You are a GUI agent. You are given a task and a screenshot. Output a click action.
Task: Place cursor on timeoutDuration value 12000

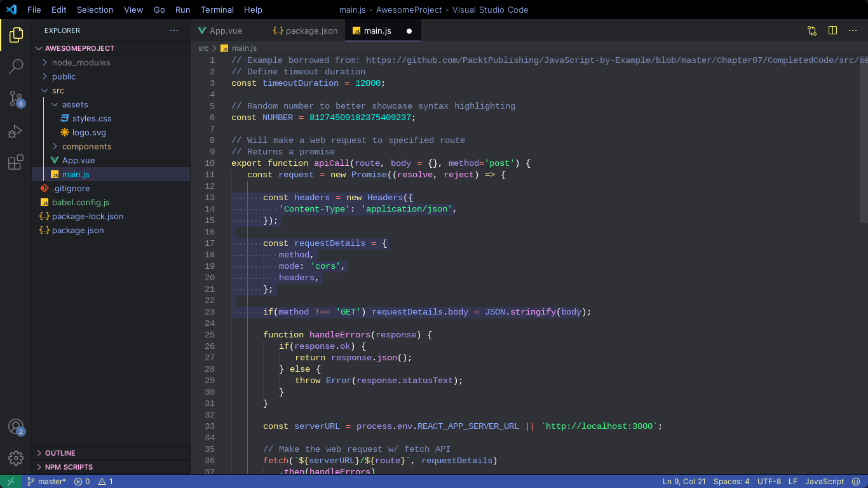tap(367, 83)
